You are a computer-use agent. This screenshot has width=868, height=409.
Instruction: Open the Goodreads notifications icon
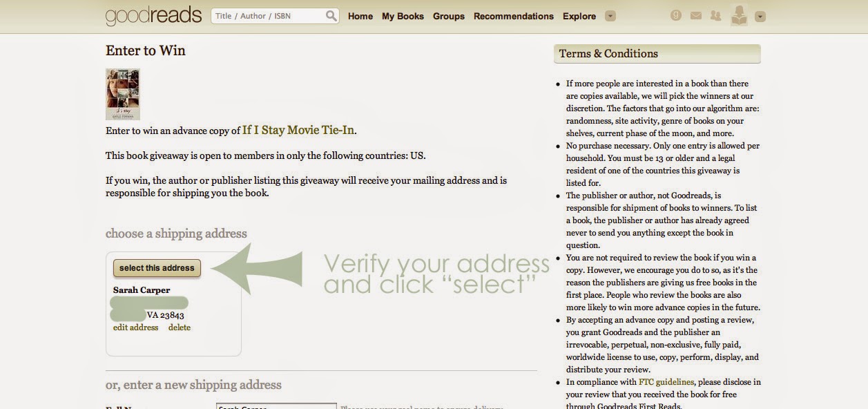click(676, 15)
